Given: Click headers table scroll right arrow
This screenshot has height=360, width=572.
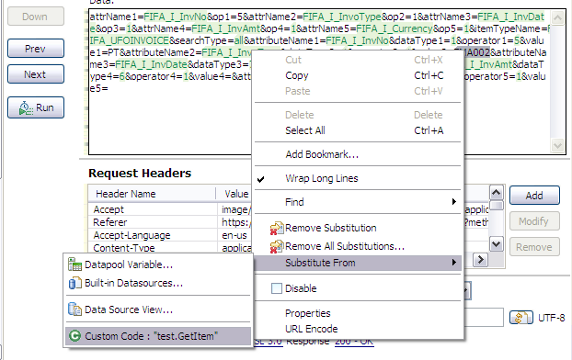Looking at the screenshot, I should pyautogui.click(x=481, y=260).
